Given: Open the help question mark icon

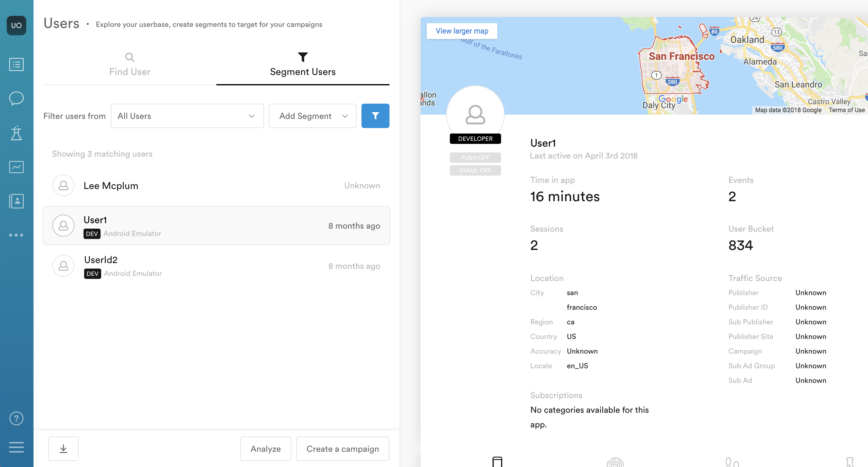Looking at the screenshot, I should tap(16, 419).
